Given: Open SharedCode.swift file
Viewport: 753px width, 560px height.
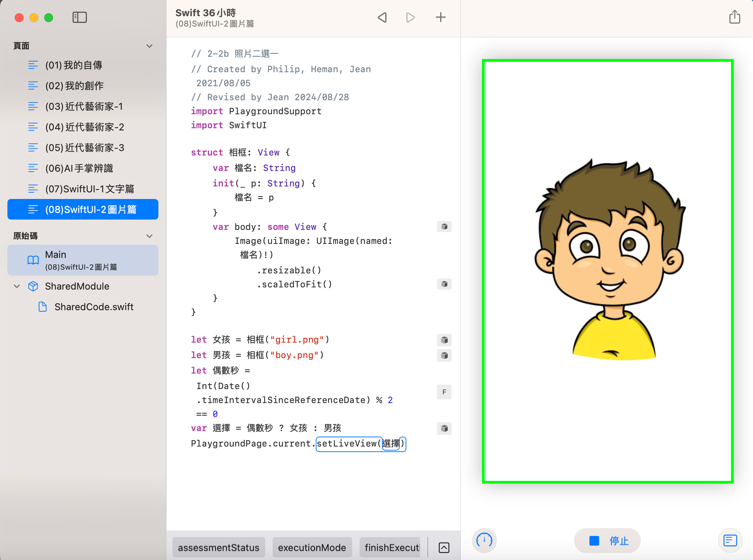Looking at the screenshot, I should tap(94, 307).
